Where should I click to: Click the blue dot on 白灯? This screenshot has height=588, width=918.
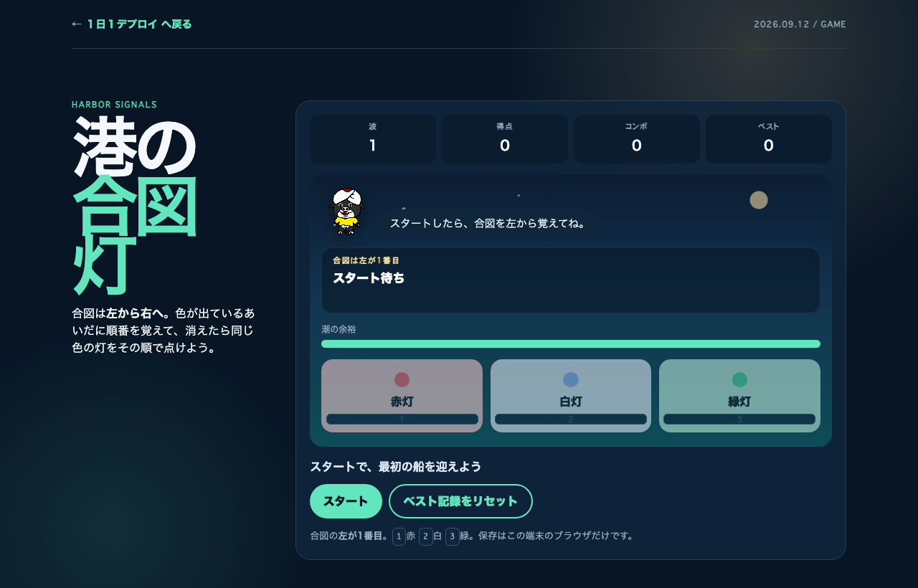tap(571, 379)
